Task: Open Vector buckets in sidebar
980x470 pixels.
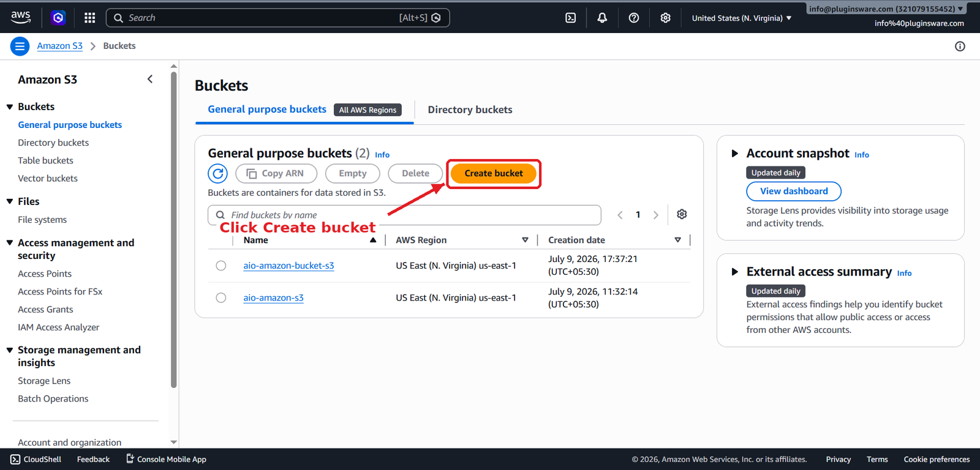Action: [x=48, y=178]
